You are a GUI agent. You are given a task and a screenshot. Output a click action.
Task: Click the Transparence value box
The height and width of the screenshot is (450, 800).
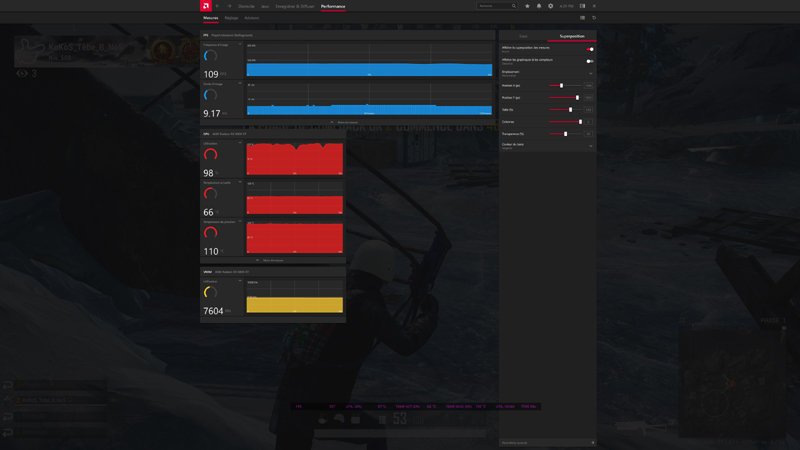[x=588, y=134]
